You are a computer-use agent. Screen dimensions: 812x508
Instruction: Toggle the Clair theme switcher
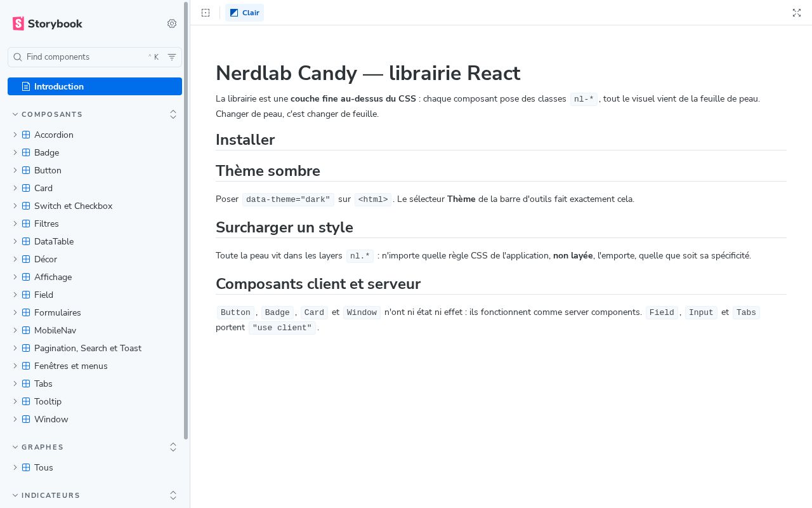click(x=244, y=13)
